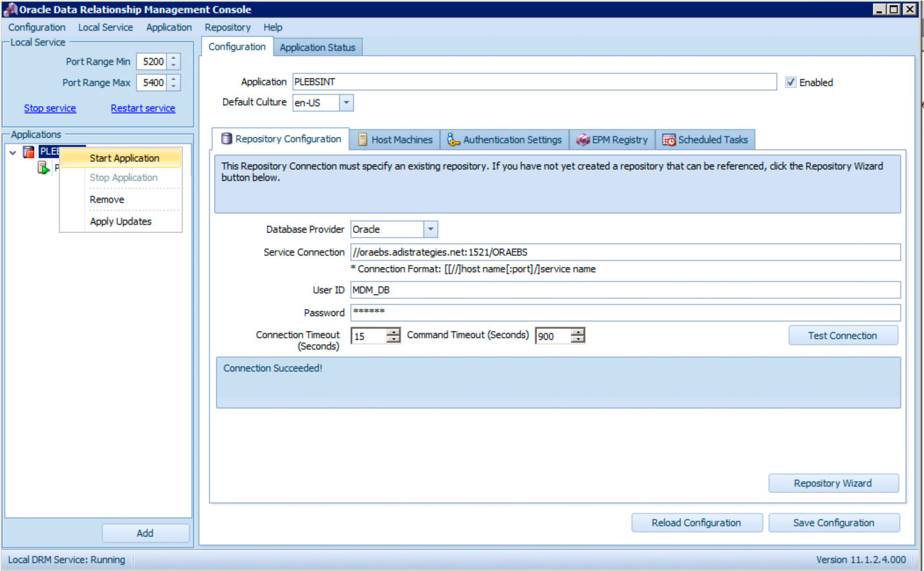Click the EPM Registry tab icon
924x571 pixels.
pyautogui.click(x=583, y=140)
